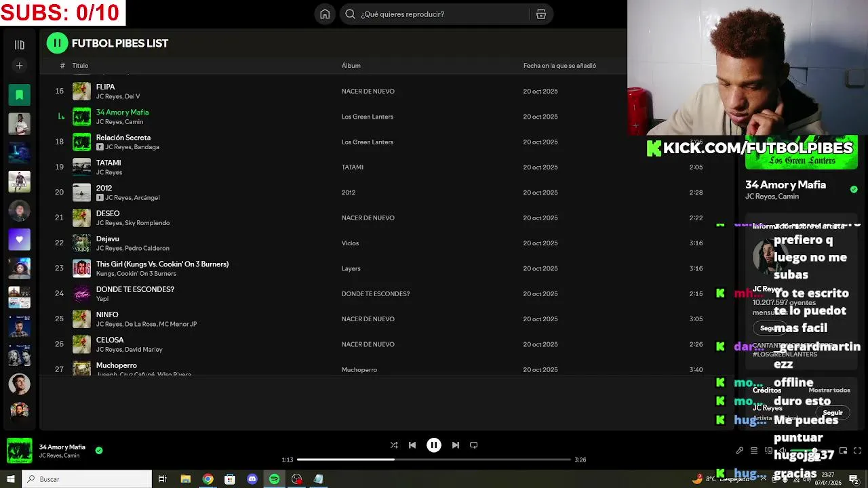Screen dimensions: 868x488
Task: Click 'Mostrar todos' in the Créditos section
Action: coord(829,390)
